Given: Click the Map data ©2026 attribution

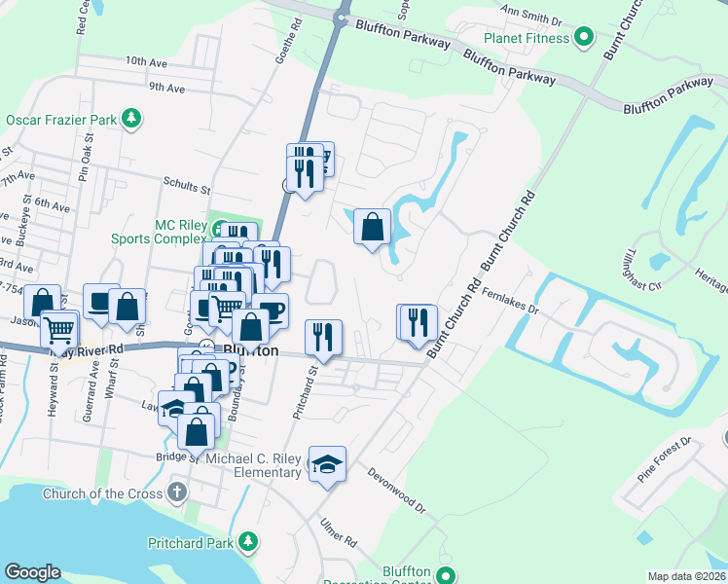Looking at the screenshot, I should click(687, 576).
